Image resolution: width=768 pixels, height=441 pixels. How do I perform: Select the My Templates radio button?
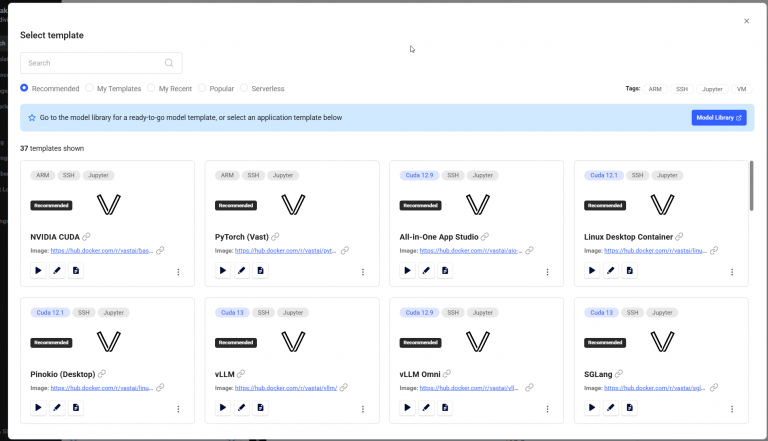point(89,88)
